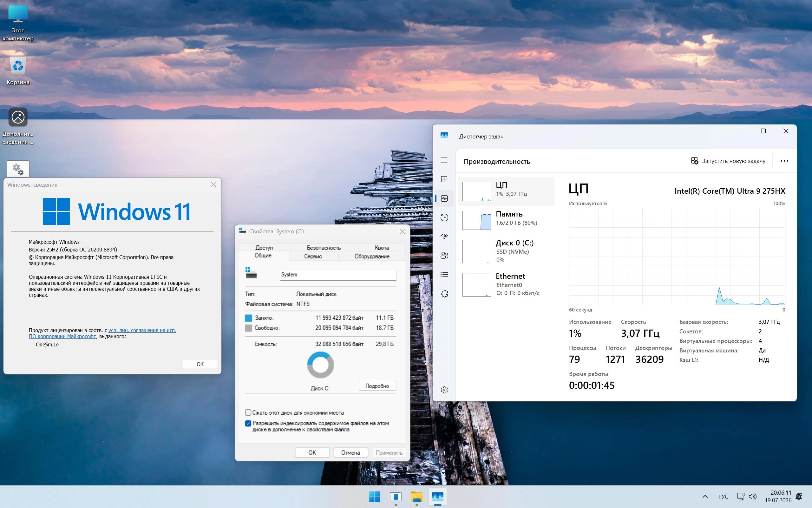Open усл. лиц. соглашения license link
The height and width of the screenshot is (508, 812).
[x=142, y=330]
